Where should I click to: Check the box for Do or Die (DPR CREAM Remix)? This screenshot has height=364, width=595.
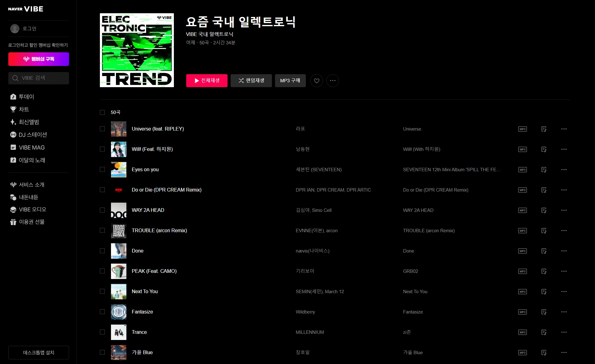click(x=102, y=190)
